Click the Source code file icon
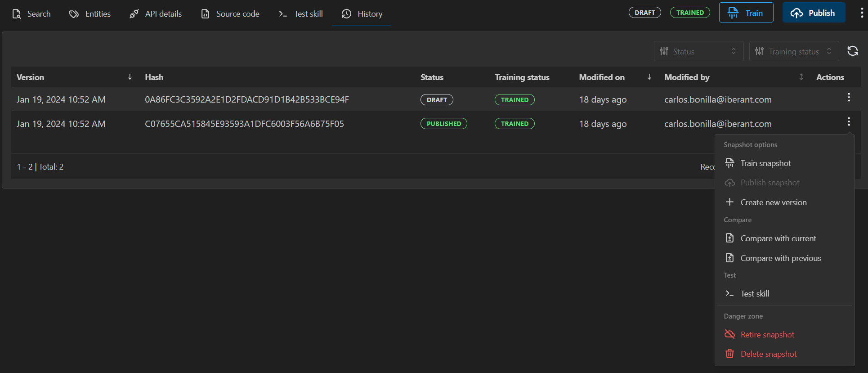 [205, 14]
